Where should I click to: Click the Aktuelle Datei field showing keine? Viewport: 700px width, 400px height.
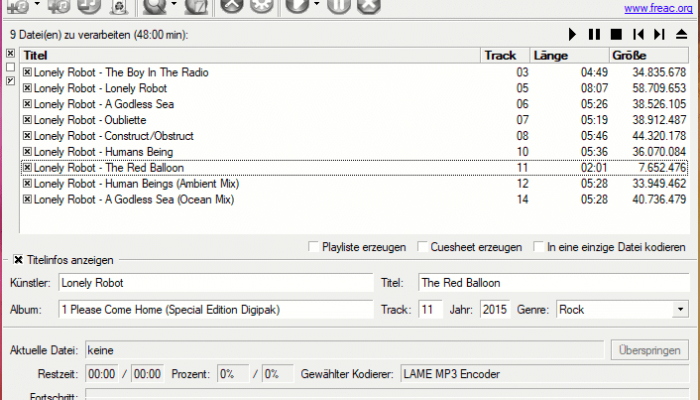click(344, 350)
